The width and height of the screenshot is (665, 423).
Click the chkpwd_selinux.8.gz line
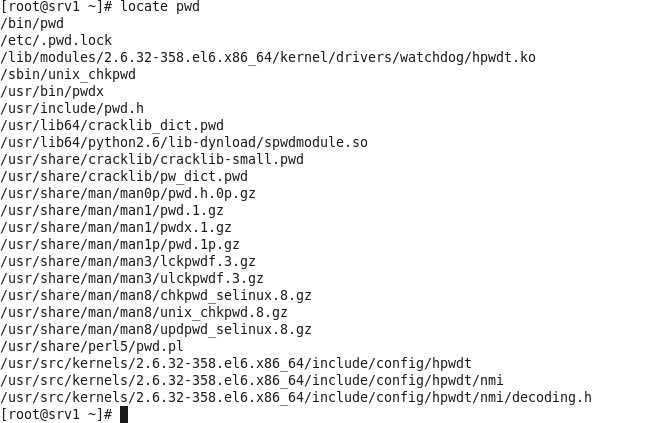tap(156, 295)
